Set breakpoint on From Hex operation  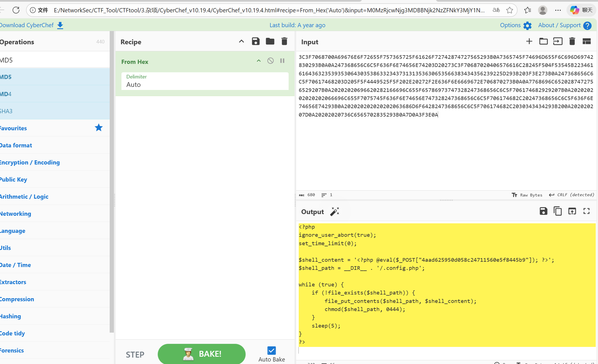(282, 61)
